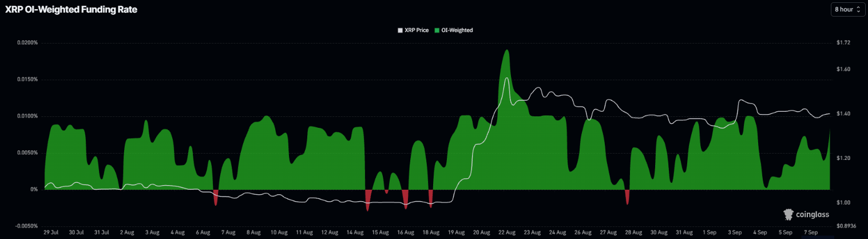Click the 16 Aug date label
868x239 pixels.
click(406, 233)
